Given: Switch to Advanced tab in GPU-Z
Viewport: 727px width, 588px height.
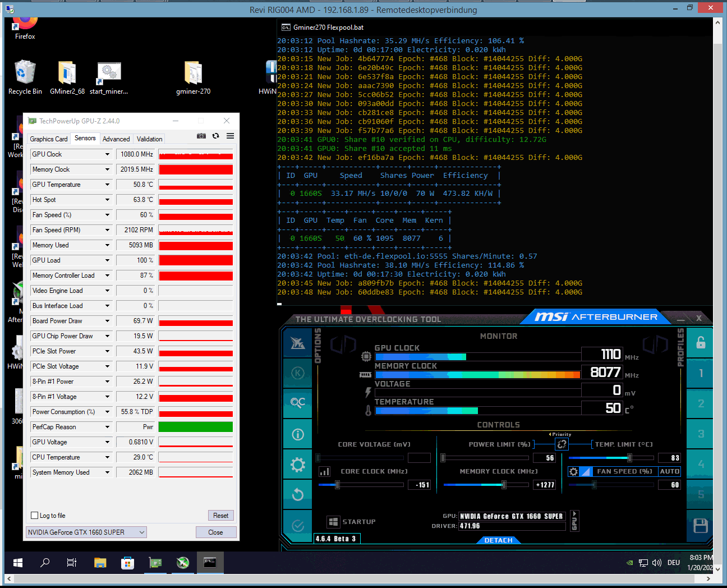Looking at the screenshot, I should click(x=116, y=139).
